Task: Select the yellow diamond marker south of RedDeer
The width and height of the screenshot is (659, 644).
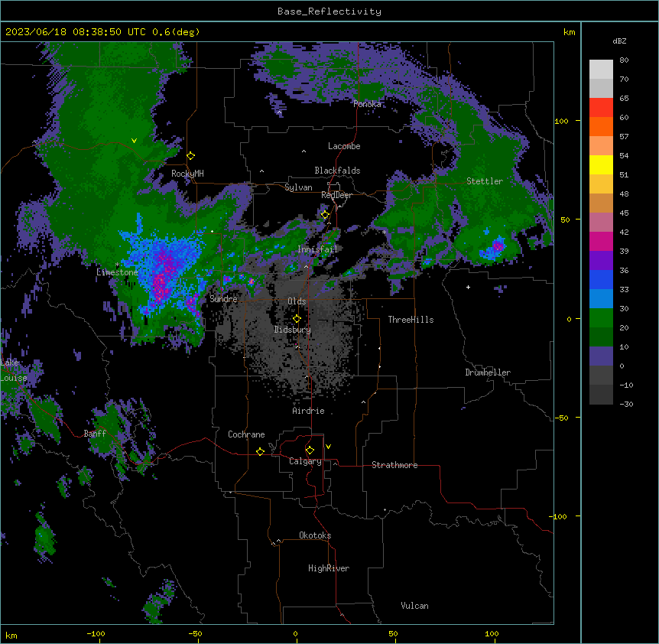Action: click(x=325, y=215)
